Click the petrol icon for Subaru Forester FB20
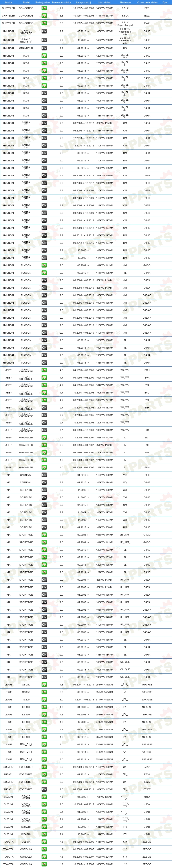Viewport: 172px width, 868px height. coord(44,774)
